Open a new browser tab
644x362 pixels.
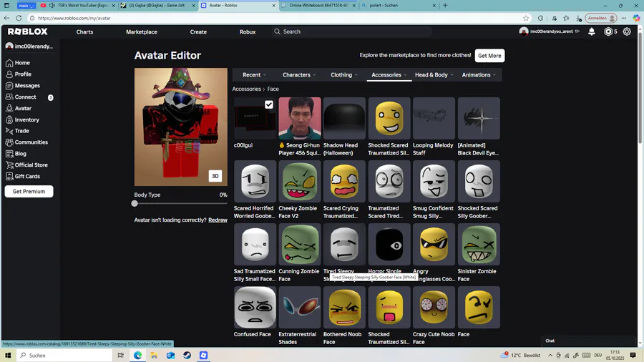tap(445, 5)
